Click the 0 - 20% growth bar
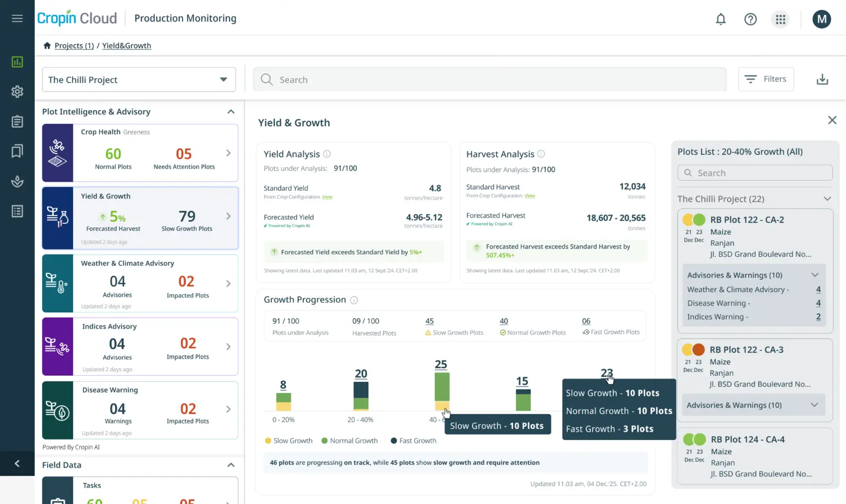This screenshot has width=846, height=504. [x=284, y=402]
